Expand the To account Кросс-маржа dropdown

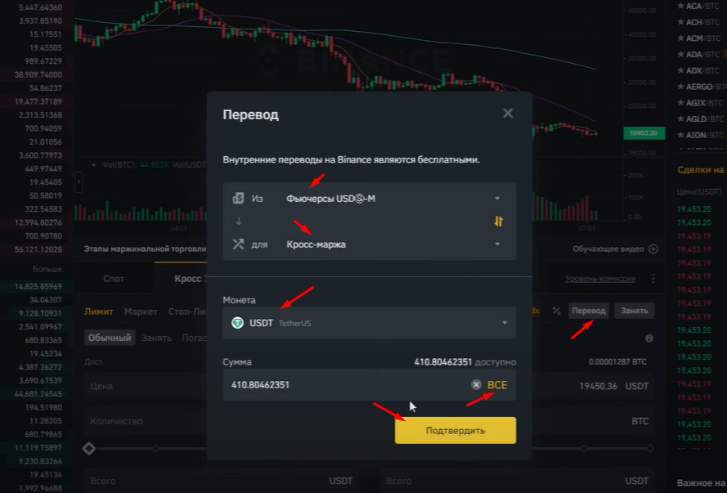pos(369,244)
